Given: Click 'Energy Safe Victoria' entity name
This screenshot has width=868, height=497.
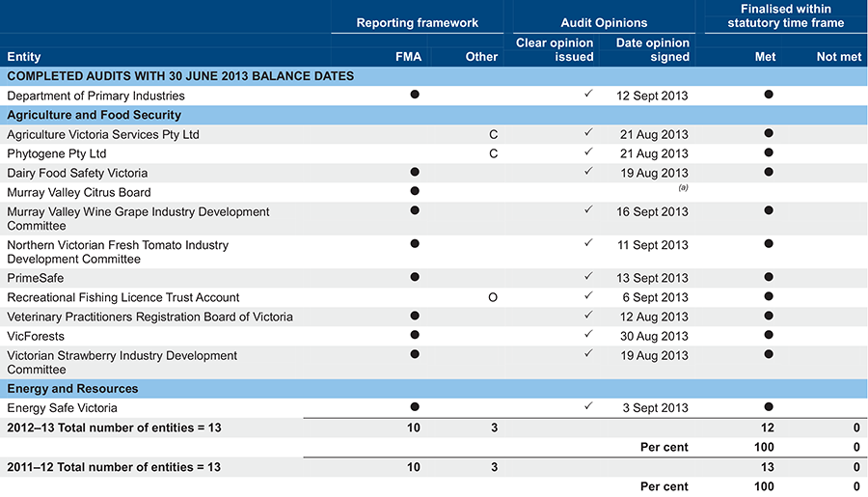Looking at the screenshot, I should tap(62, 408).
